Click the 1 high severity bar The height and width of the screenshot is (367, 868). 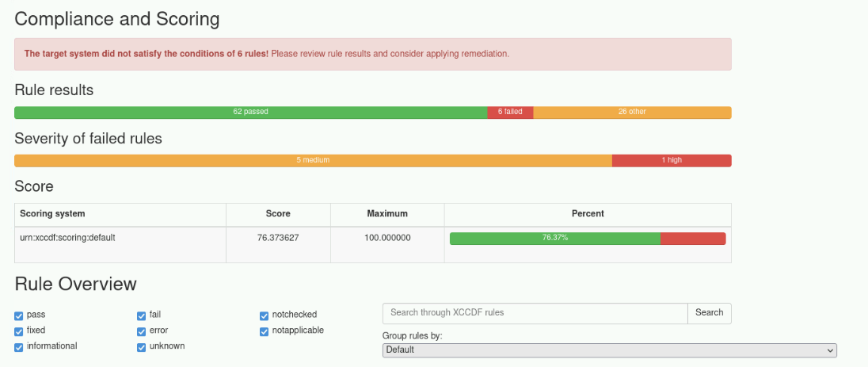point(672,160)
